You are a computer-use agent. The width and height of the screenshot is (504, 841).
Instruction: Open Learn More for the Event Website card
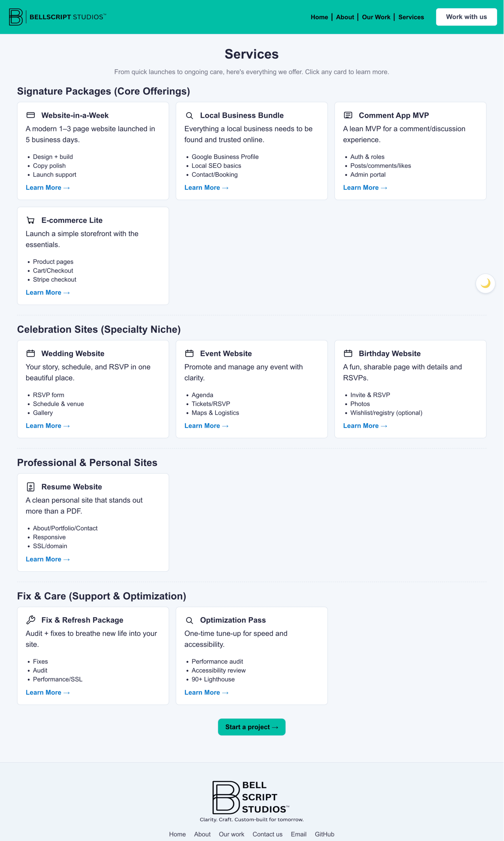tap(206, 426)
